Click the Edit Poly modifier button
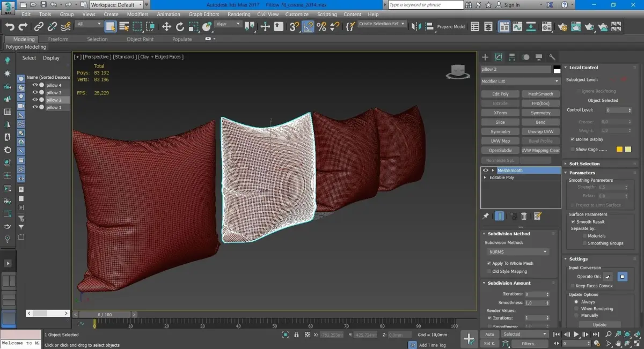Viewport: 644px width, 349px height. (500, 94)
